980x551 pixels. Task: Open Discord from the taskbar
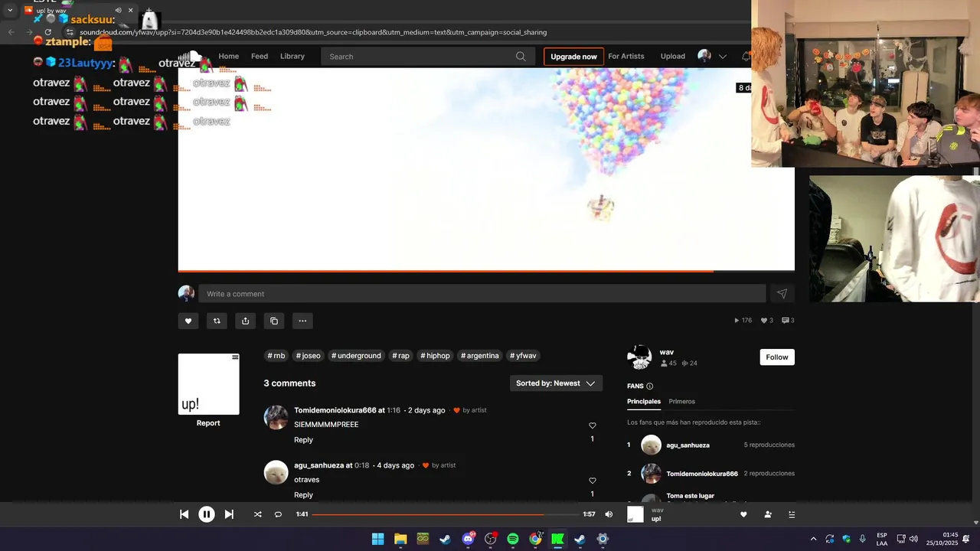pos(468,539)
